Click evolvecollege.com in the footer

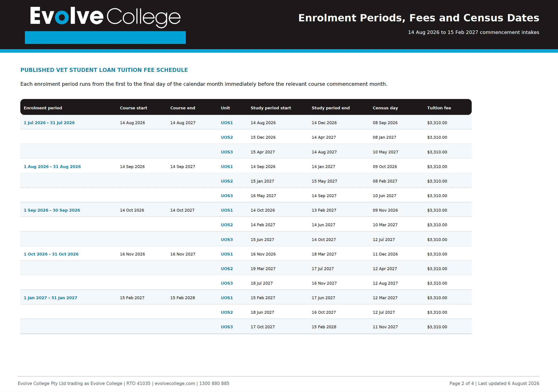(x=175, y=383)
